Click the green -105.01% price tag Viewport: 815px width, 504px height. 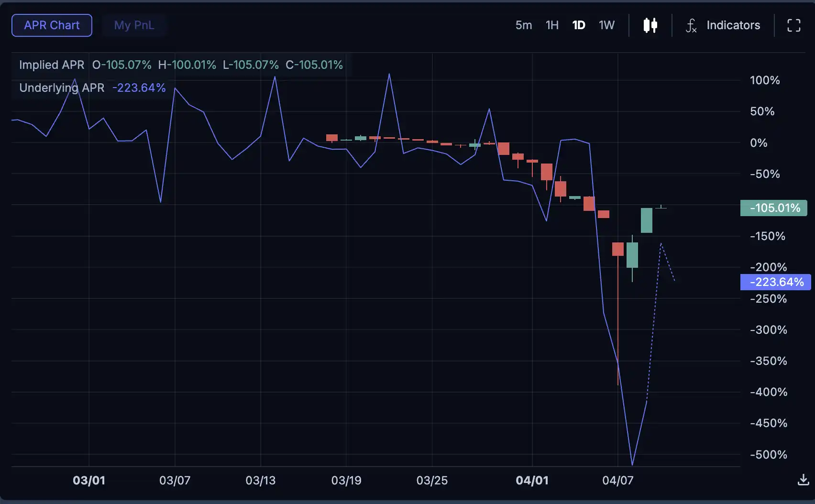point(774,208)
